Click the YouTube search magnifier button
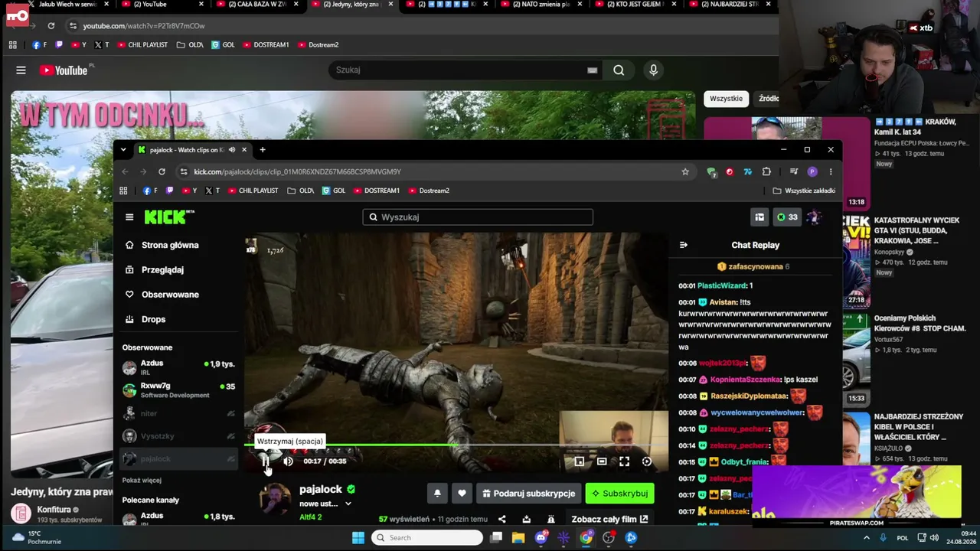 [x=619, y=70]
